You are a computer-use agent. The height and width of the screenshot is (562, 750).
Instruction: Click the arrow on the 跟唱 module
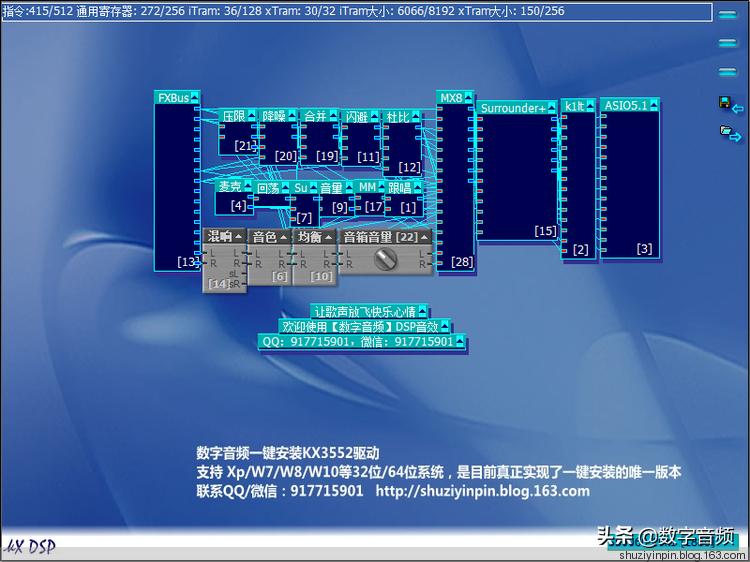click(x=418, y=187)
